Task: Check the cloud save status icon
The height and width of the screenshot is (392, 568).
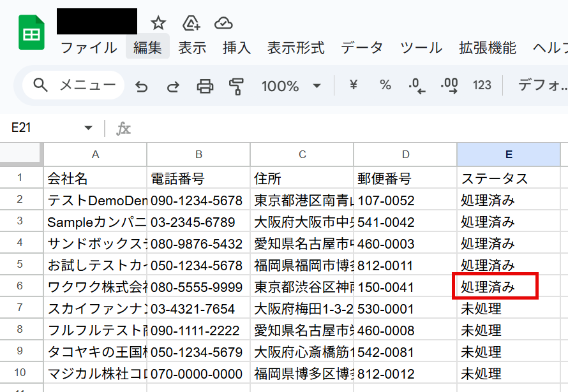Action: (223, 24)
